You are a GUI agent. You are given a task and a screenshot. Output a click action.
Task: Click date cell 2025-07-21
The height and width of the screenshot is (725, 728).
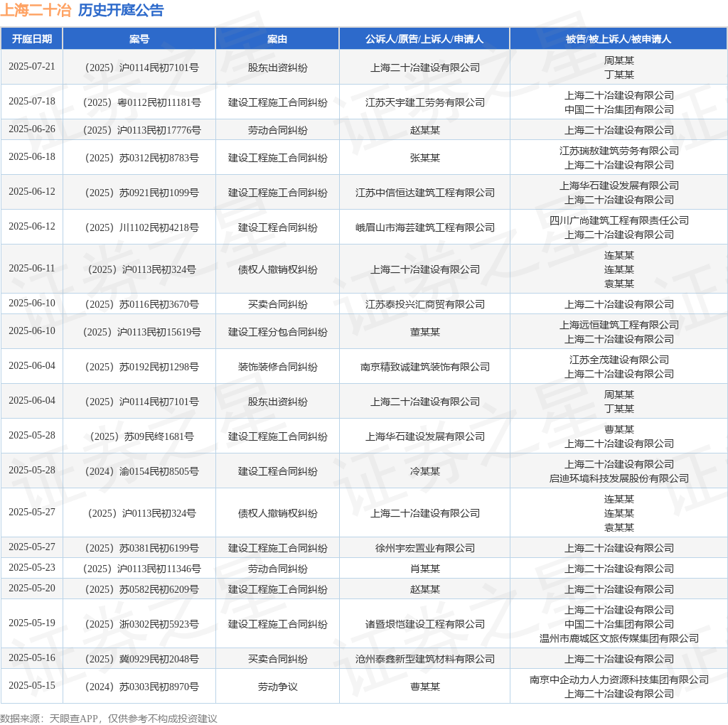(31, 66)
